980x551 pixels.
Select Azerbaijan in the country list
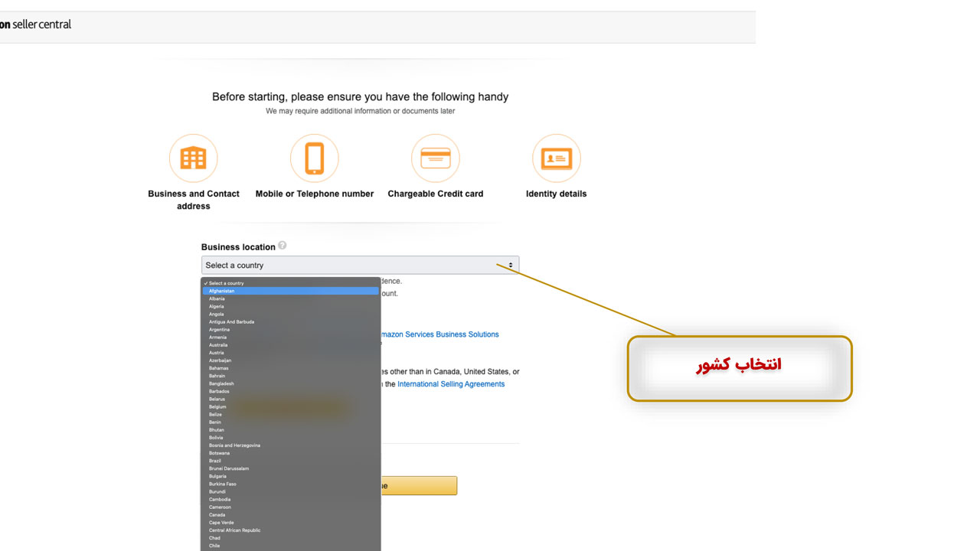point(291,360)
